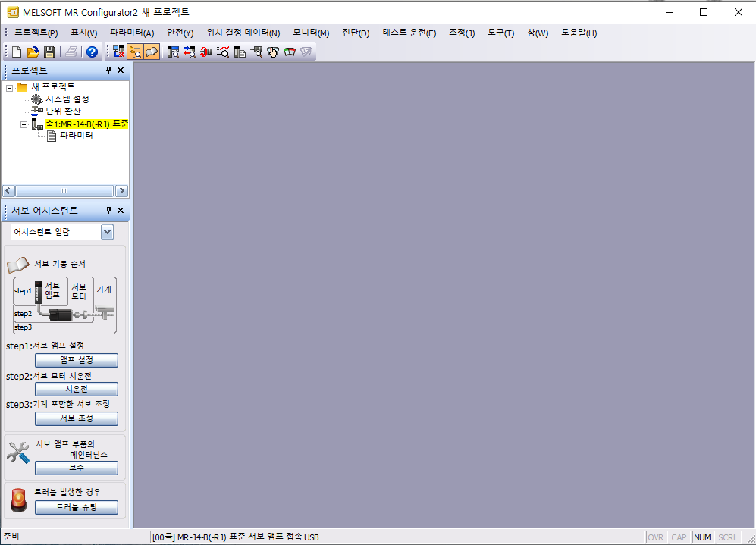Click the 앰프 설정 button
756x545 pixels.
(x=76, y=360)
